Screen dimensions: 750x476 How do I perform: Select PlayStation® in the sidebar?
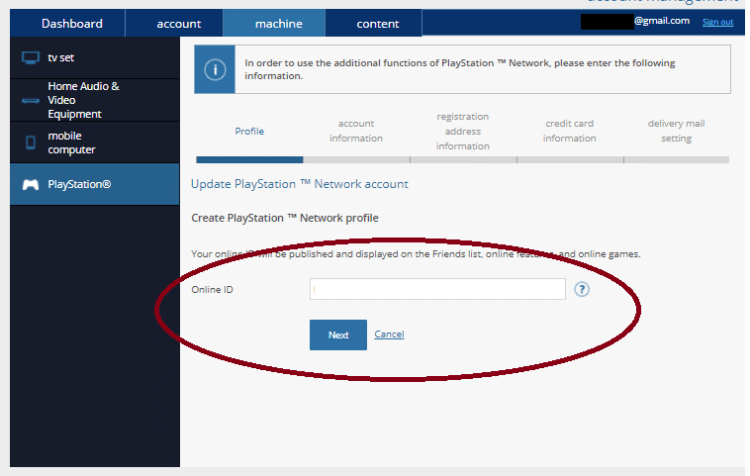[x=95, y=184]
